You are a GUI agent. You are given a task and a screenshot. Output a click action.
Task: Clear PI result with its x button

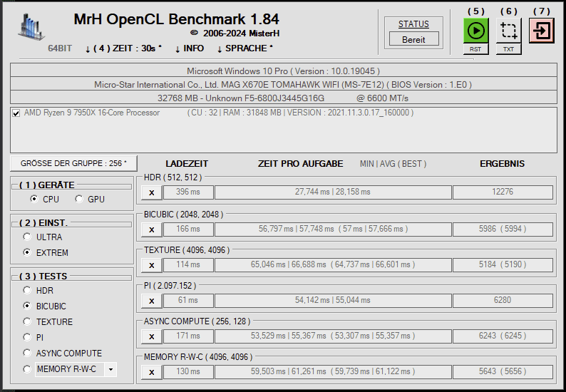tap(152, 301)
